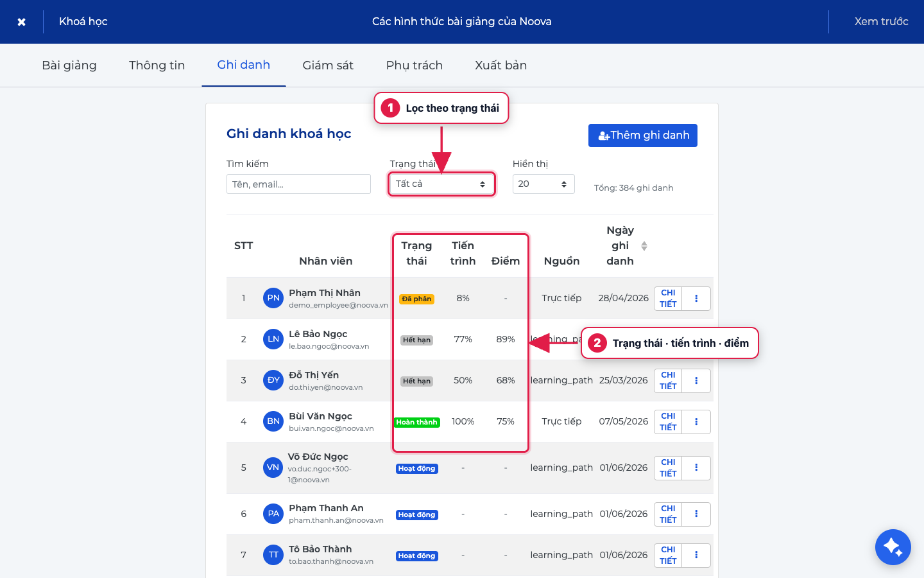View CHI TIẾT for Phạm Thanh An
924x578 pixels.
point(668,514)
